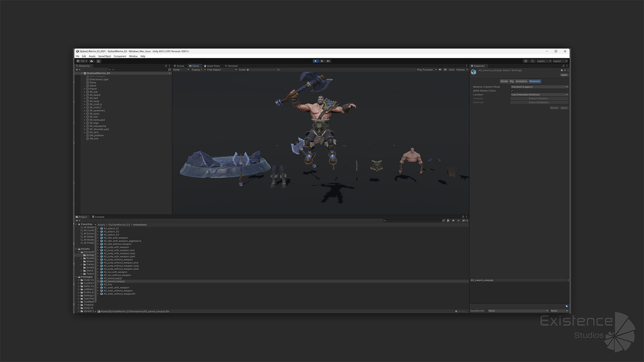This screenshot has height=362, width=644.
Task: Switch to the Console tab
Action: click(x=98, y=217)
